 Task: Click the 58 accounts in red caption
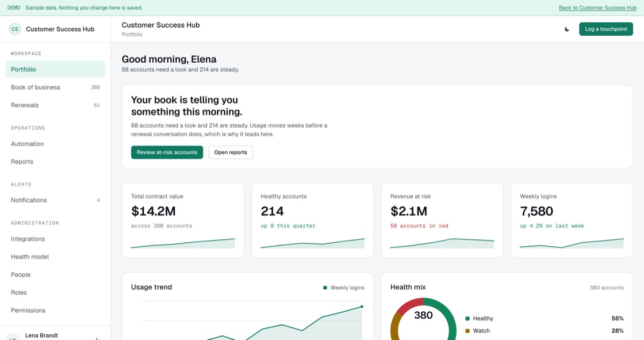[419, 226]
